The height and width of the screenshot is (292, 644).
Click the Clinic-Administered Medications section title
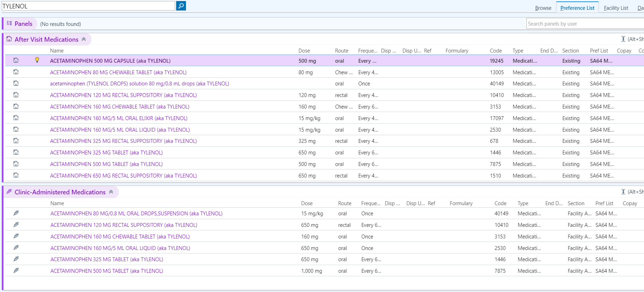tap(60, 192)
